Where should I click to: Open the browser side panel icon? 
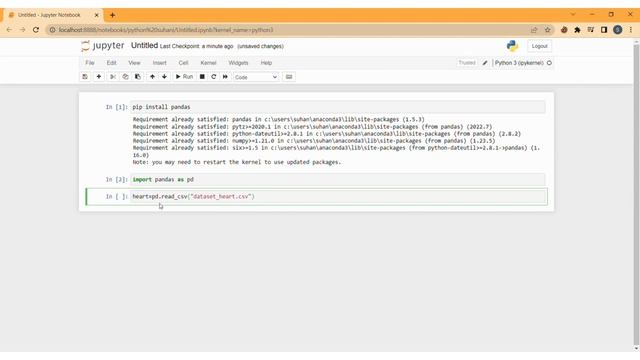pos(604,30)
